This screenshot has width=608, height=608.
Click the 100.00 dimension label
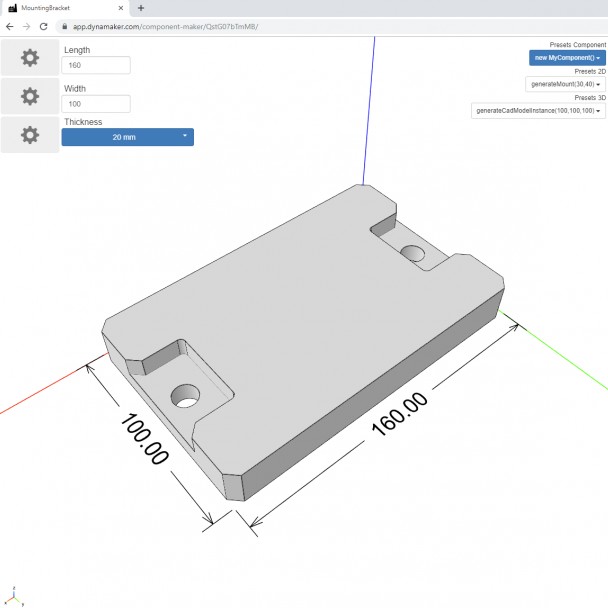coord(142,437)
